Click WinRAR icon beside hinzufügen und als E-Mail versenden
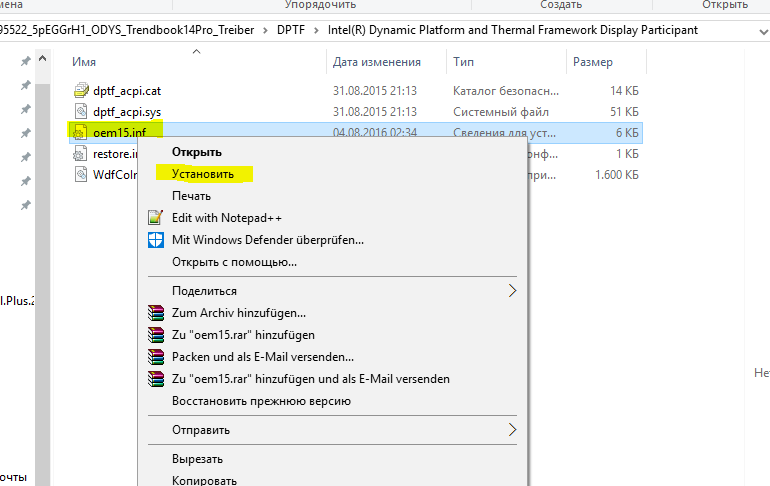The height and width of the screenshot is (486, 770). pyautogui.click(x=156, y=379)
